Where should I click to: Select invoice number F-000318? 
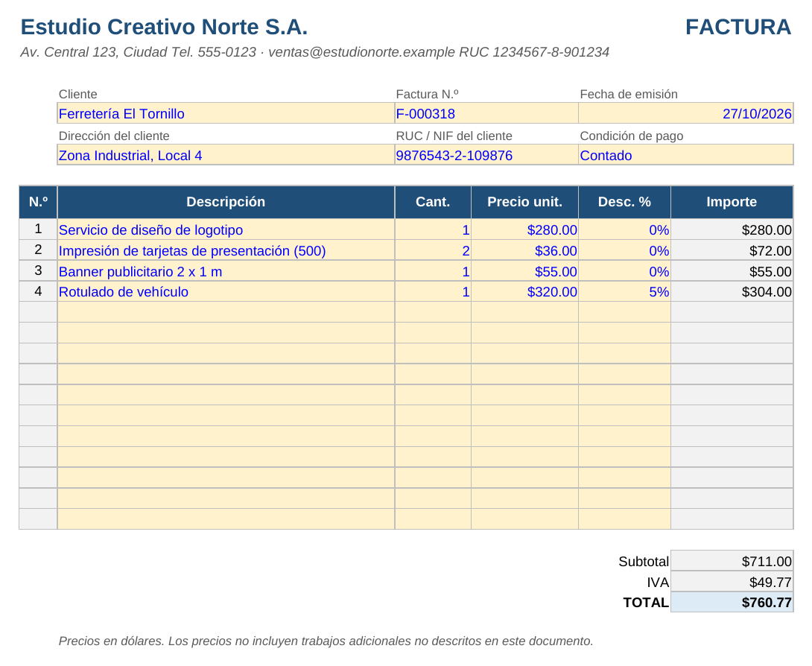tap(486, 113)
